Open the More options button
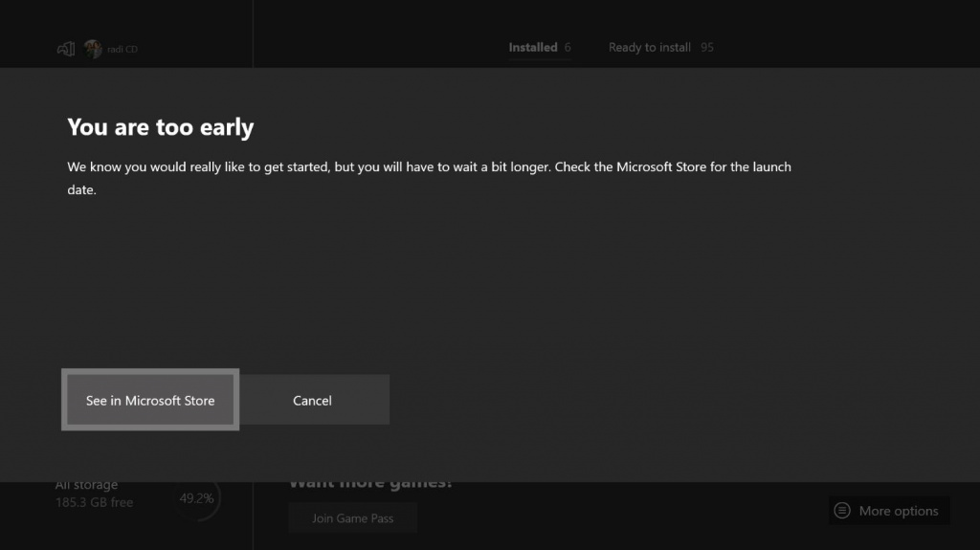Image resolution: width=980 pixels, height=550 pixels. (889, 511)
